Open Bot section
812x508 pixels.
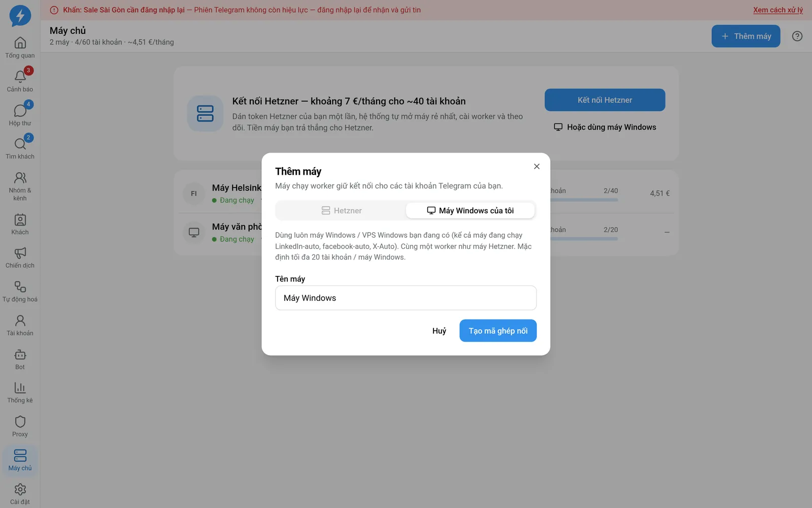click(x=20, y=360)
